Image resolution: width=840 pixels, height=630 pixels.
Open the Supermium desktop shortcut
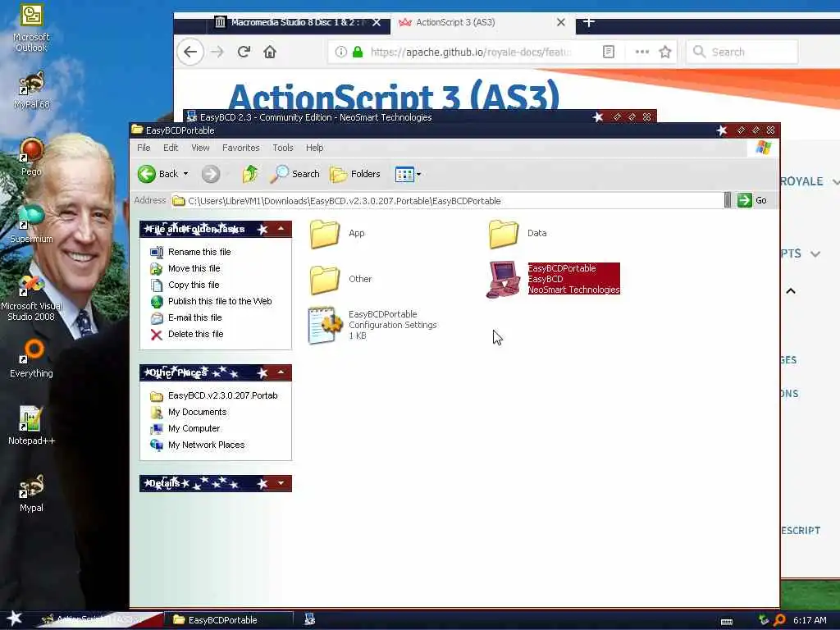31,224
